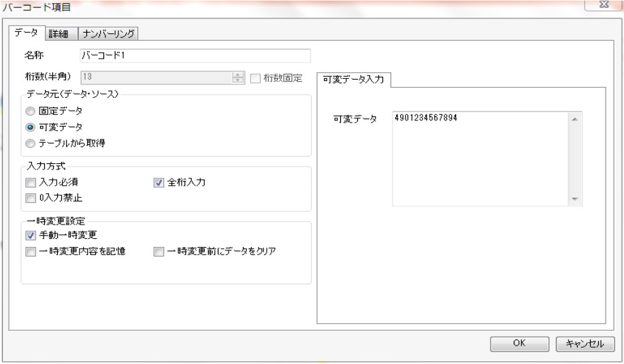The height and width of the screenshot is (364, 624).
Task: Click the 可変データ入力 tab
Action: (353, 80)
